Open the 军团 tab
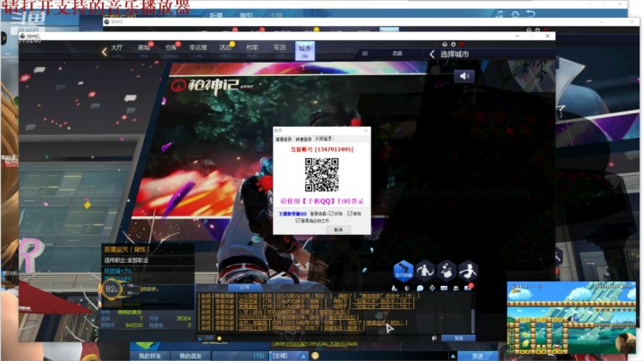The image size is (644, 361). (279, 50)
